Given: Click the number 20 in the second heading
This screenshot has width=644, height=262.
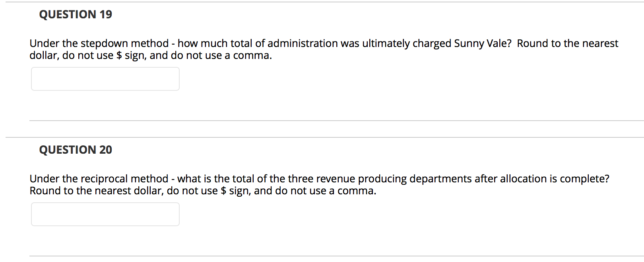Looking at the screenshot, I should (x=105, y=149).
